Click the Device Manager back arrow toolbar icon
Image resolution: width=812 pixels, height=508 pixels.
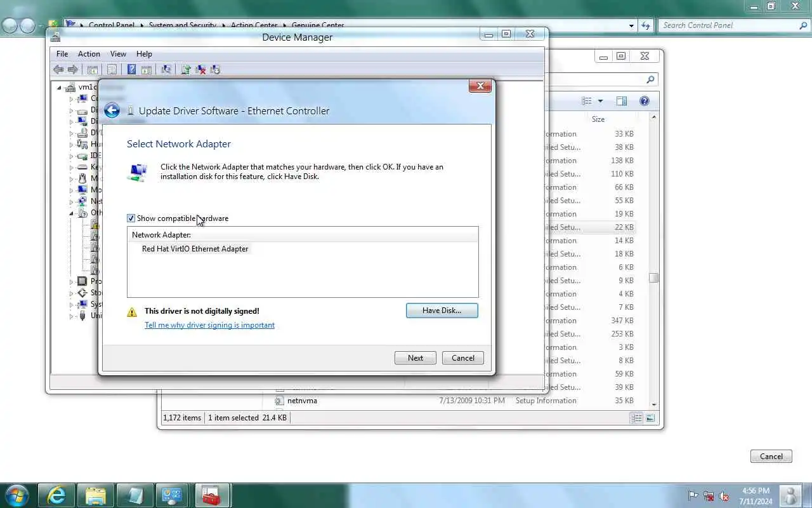(58, 70)
